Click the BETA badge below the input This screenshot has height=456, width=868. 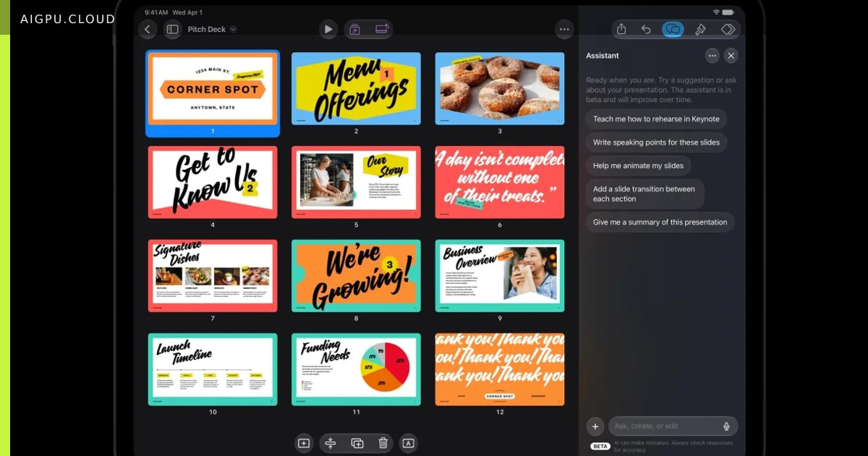pos(600,446)
